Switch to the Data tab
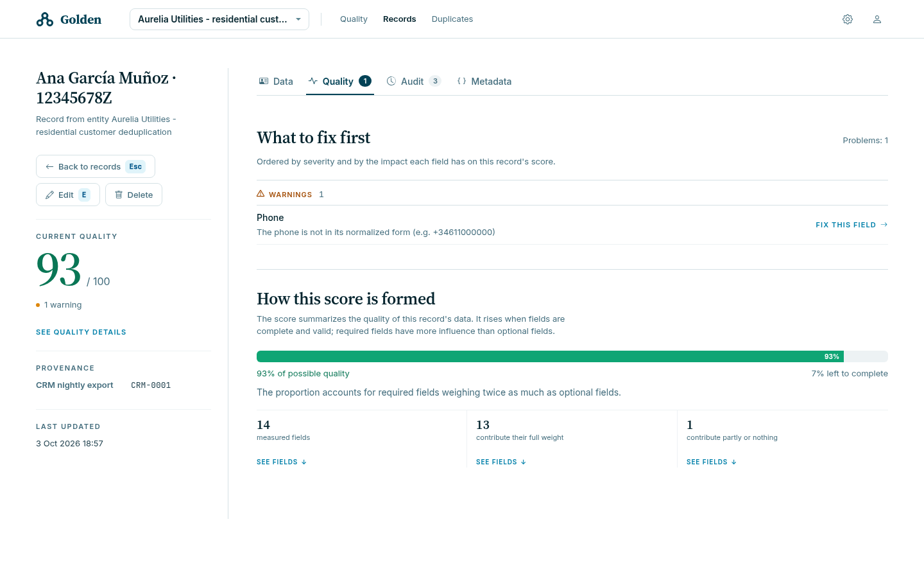Screen dimensions: 924x578 click(x=276, y=82)
